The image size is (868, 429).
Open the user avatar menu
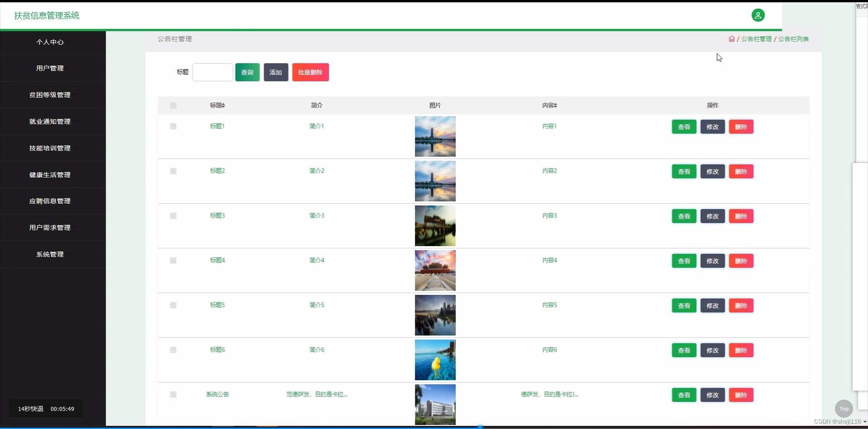[758, 15]
